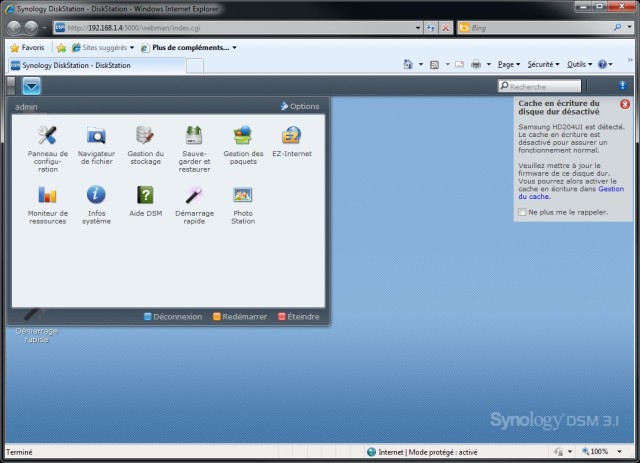The width and height of the screenshot is (640, 463).
Task: Click the DSM notification exclamation icon
Action: 622,85
